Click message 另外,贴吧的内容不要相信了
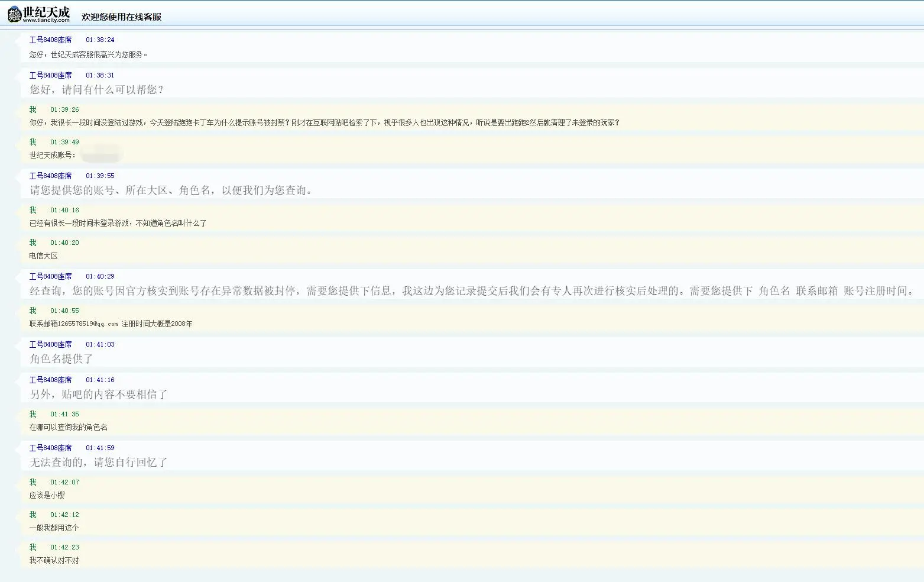The height and width of the screenshot is (582, 924). [99, 395]
